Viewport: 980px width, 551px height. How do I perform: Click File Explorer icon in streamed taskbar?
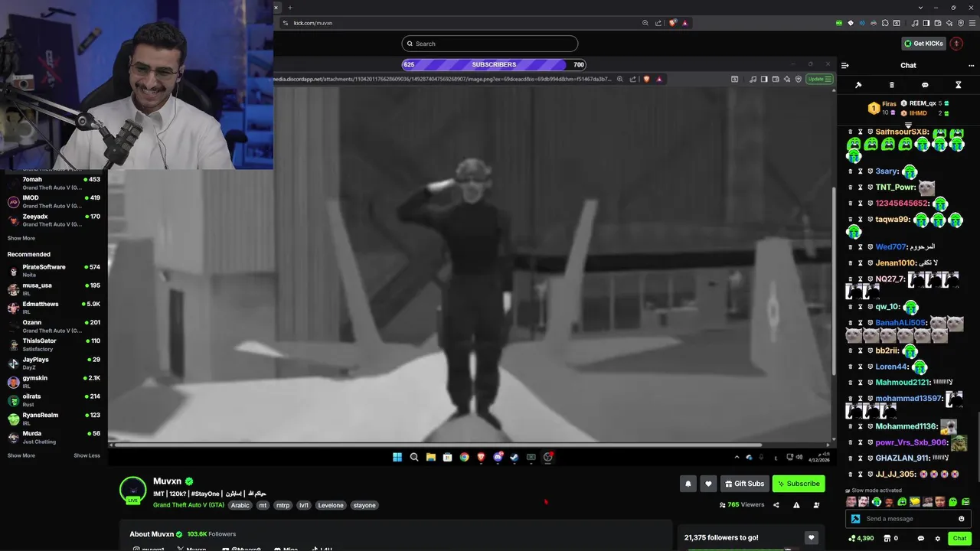[x=431, y=458]
